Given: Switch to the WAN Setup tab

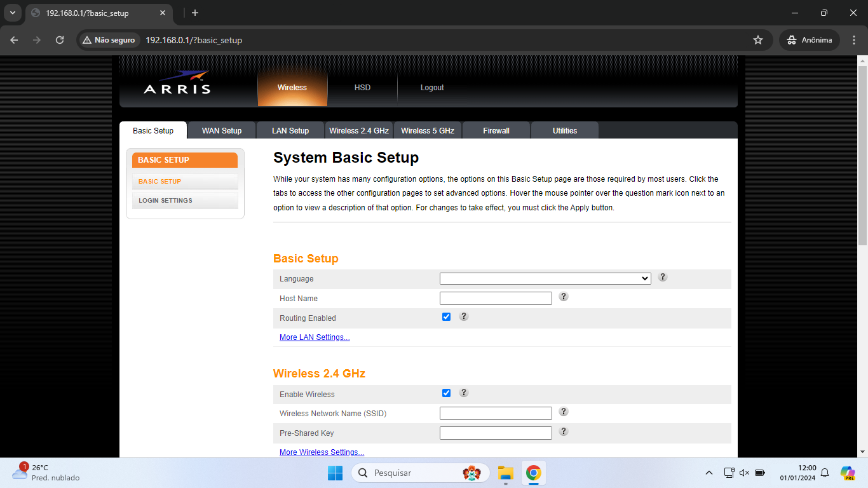Looking at the screenshot, I should pyautogui.click(x=222, y=130).
